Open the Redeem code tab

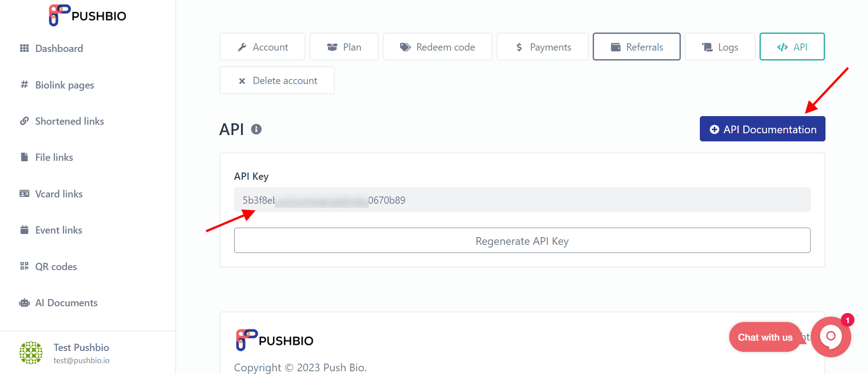tap(438, 47)
